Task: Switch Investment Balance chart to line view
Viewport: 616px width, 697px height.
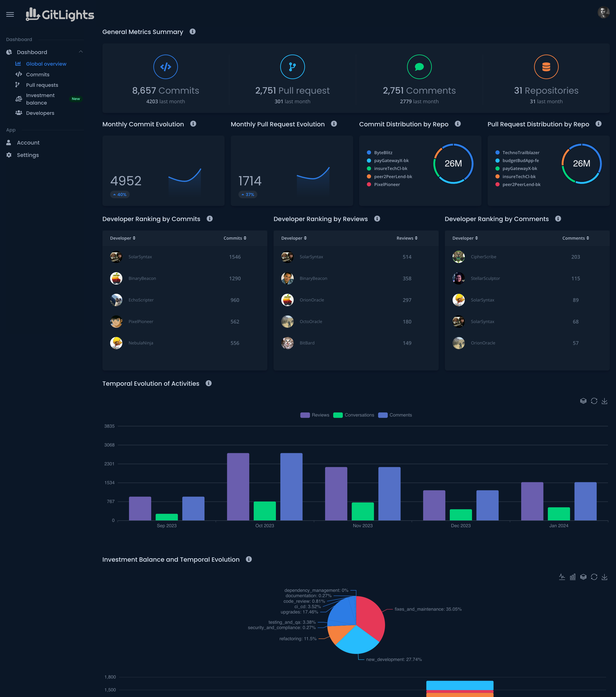Action: 562,577
